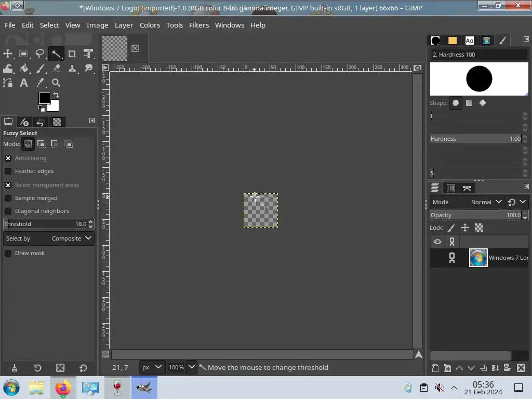Open the px unit dropdown
This screenshot has width=532, height=399.
click(x=152, y=367)
